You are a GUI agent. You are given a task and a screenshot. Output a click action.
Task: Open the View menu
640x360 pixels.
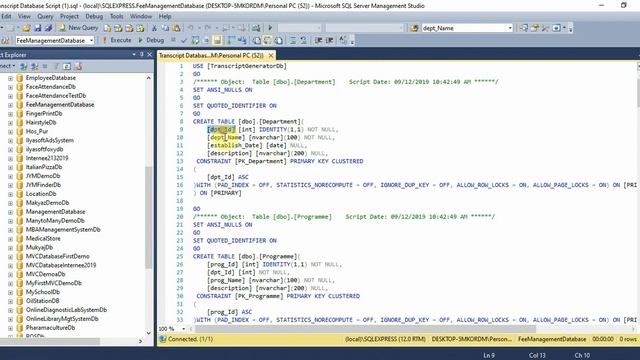click(24, 16)
